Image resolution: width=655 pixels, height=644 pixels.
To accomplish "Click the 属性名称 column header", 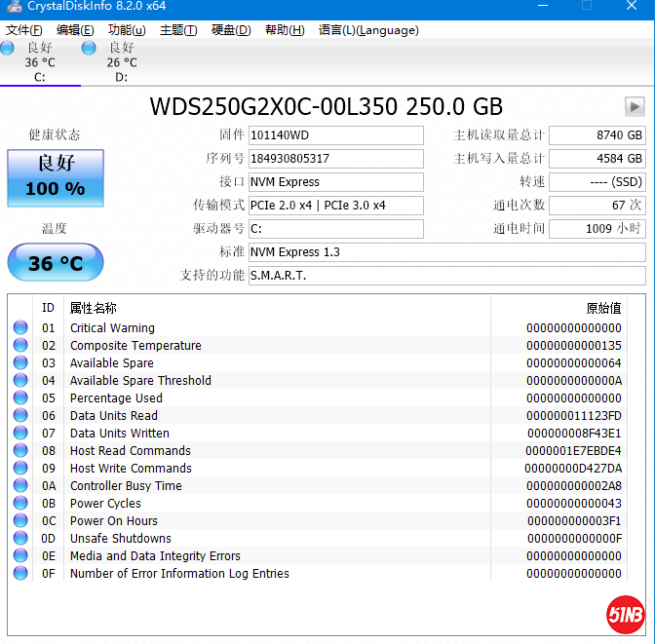I will (x=94, y=308).
